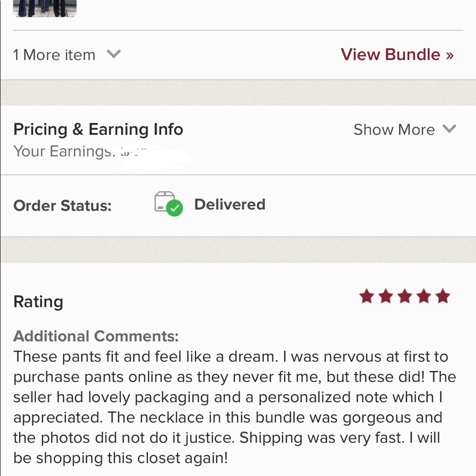This screenshot has height=476, width=476.
Task: Click the Delivered status text
Action: tap(230, 204)
